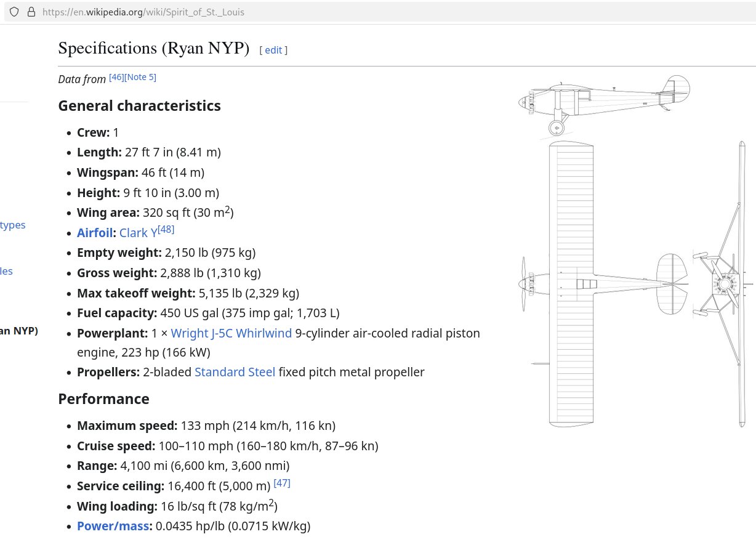The width and height of the screenshot is (756, 550).
Task: Click the partially visible sidebar link 'les'
Action: pyautogui.click(x=6, y=271)
